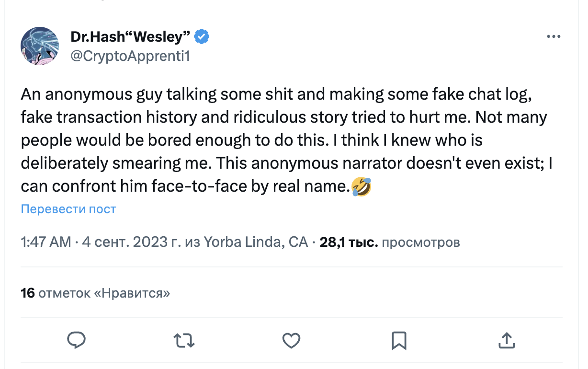Click the 1:47 AM post time

coord(46,242)
